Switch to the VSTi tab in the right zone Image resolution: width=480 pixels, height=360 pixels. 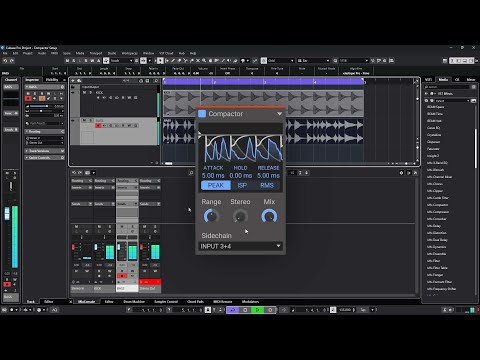coord(428,79)
